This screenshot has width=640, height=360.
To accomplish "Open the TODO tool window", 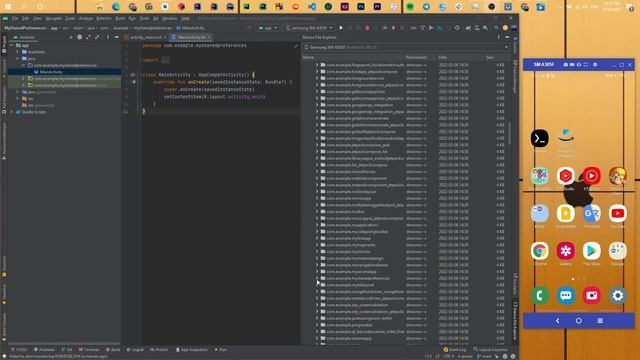I will [x=19, y=350].
